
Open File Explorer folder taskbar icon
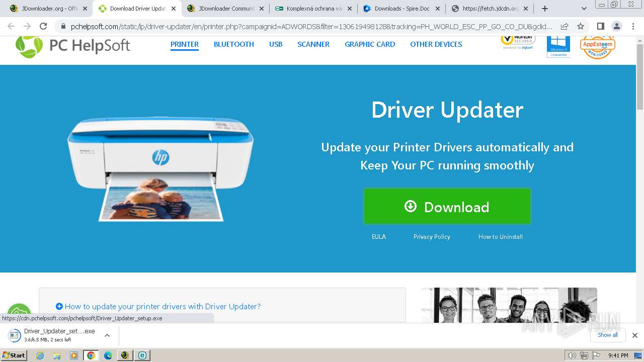point(57,355)
